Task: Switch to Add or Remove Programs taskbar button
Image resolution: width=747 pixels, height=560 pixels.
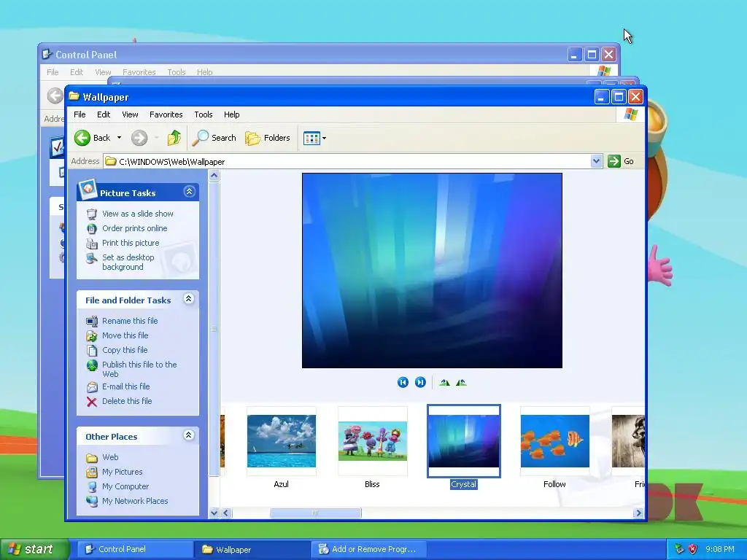Action: point(368,550)
